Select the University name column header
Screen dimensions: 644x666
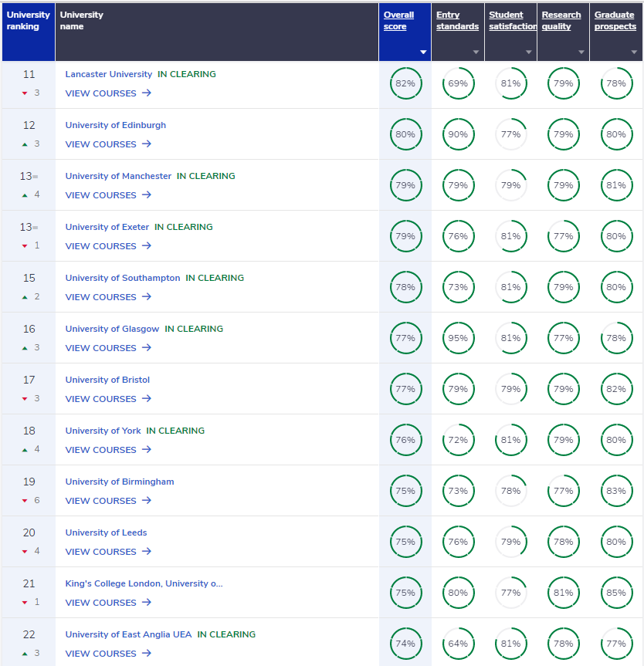tap(81, 21)
